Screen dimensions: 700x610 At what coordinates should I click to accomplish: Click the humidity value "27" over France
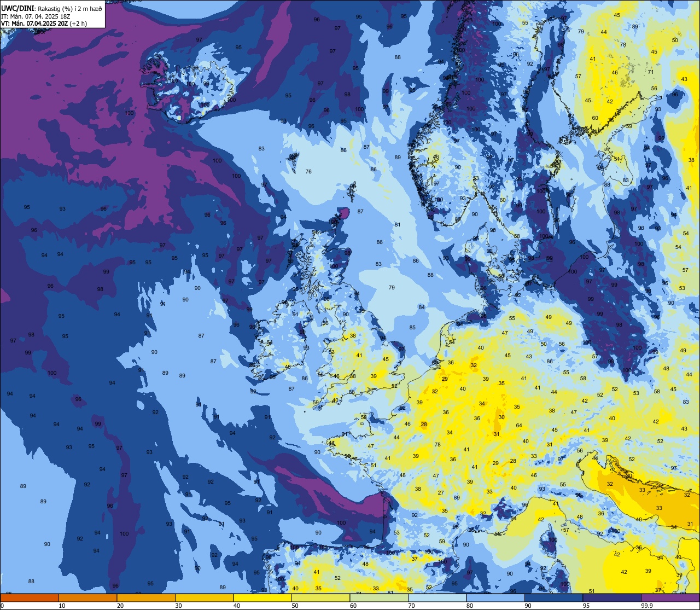(x=441, y=492)
